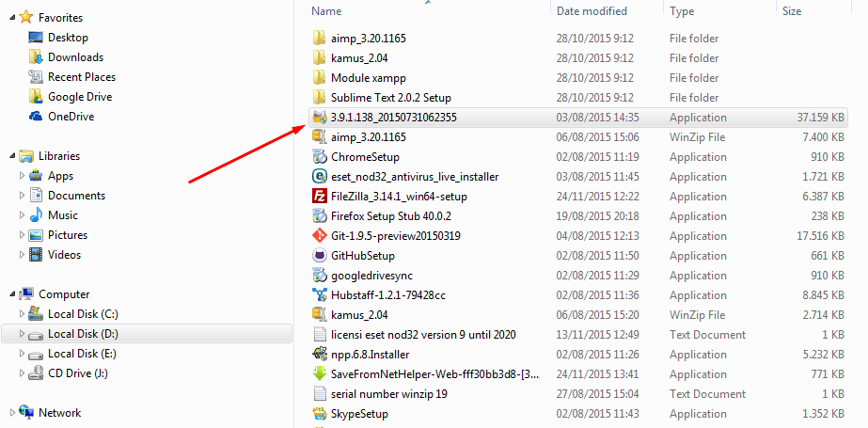Image resolution: width=868 pixels, height=428 pixels.
Task: Select the file name Git-1.9.5-preview20150319
Action: click(x=396, y=236)
